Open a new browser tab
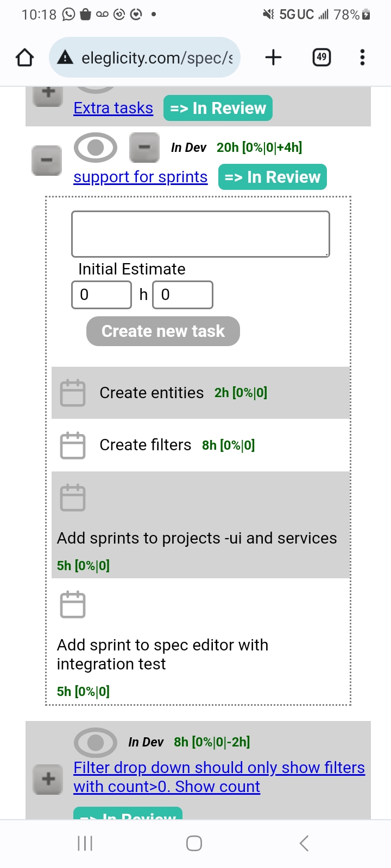Viewport: 391px width, 868px height. [273, 57]
